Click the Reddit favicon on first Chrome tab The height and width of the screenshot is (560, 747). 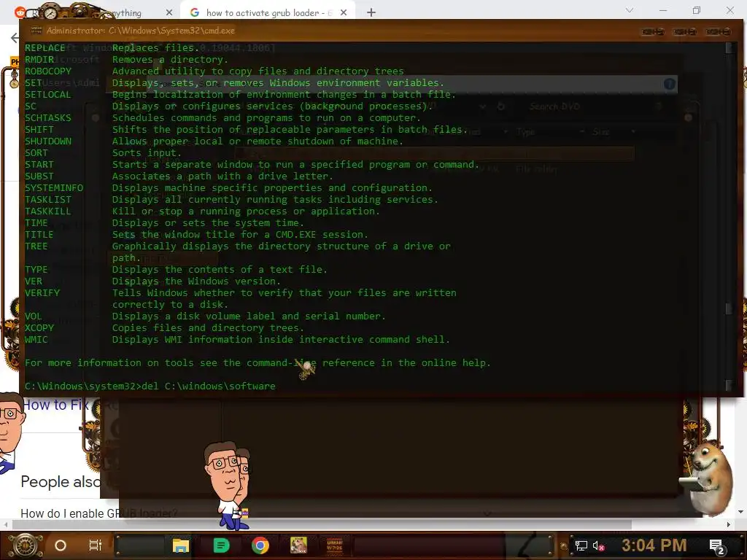tap(20, 12)
